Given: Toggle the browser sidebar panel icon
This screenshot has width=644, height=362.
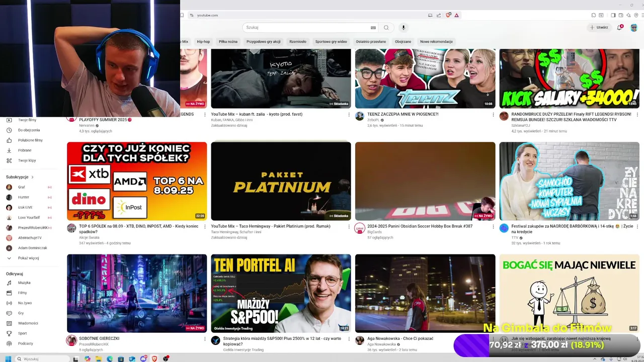Looking at the screenshot, I should tap(613, 15).
